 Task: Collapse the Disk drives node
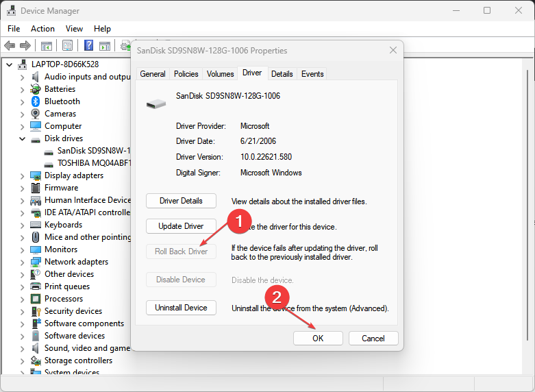[x=22, y=138]
